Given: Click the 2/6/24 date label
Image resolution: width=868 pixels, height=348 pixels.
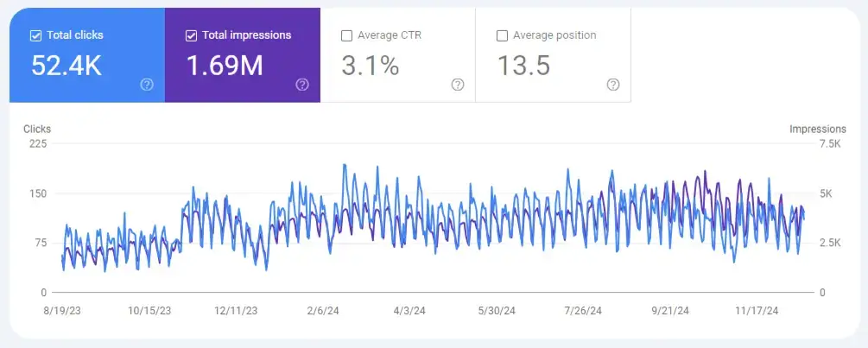Looking at the screenshot, I should [x=323, y=311].
